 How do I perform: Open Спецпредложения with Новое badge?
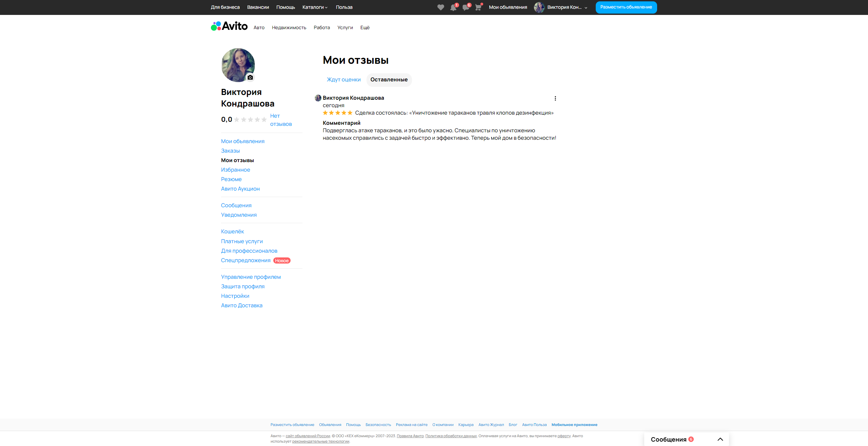tap(245, 260)
